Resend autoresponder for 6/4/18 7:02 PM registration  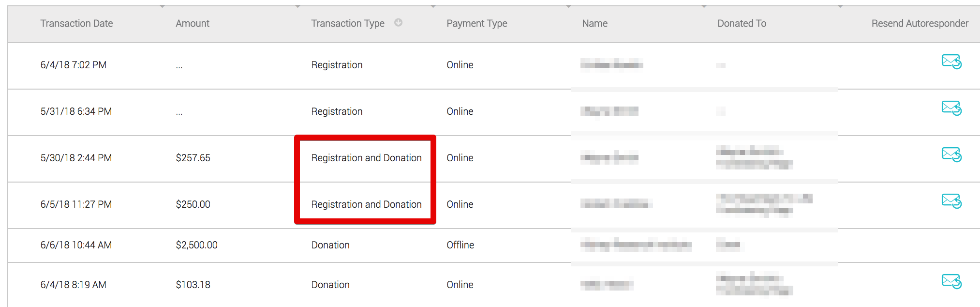click(x=951, y=62)
